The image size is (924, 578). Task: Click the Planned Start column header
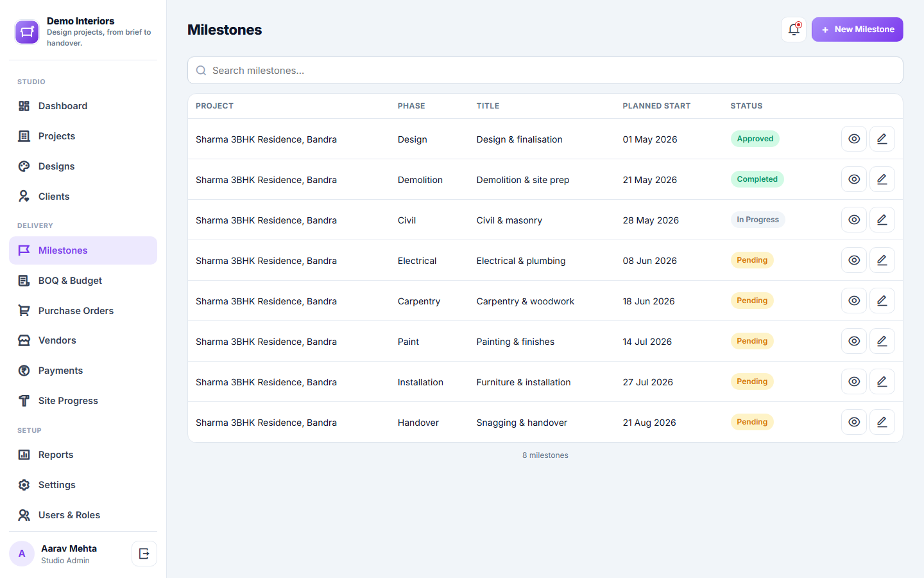pos(656,106)
